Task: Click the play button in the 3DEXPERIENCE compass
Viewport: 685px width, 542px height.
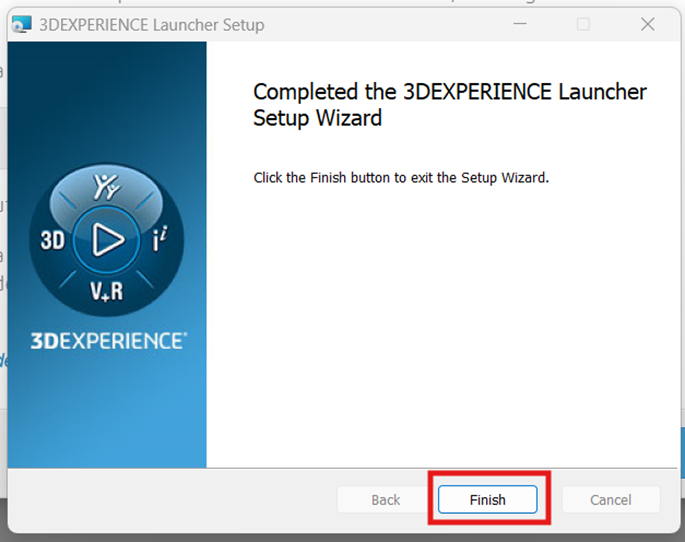Action: (x=107, y=240)
